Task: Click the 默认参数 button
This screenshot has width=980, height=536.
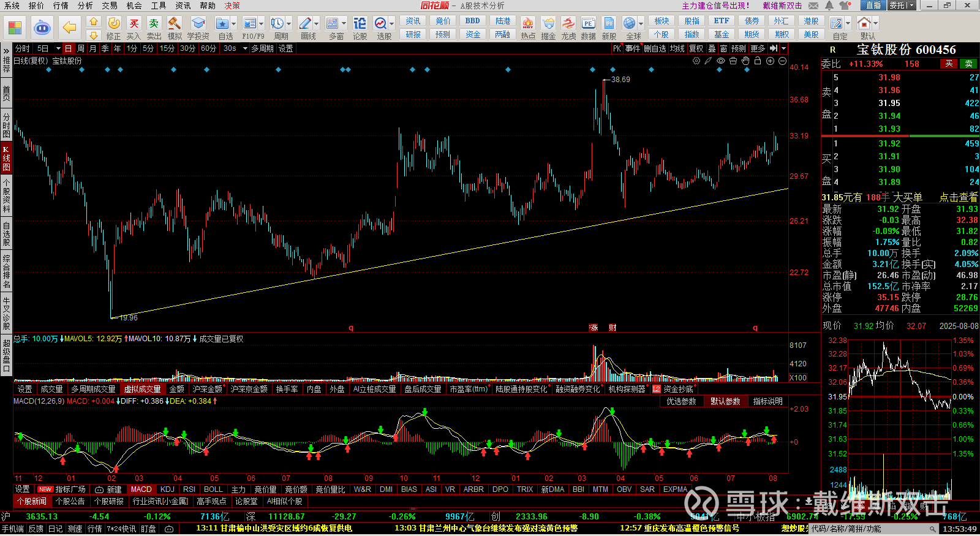Action: point(725,401)
